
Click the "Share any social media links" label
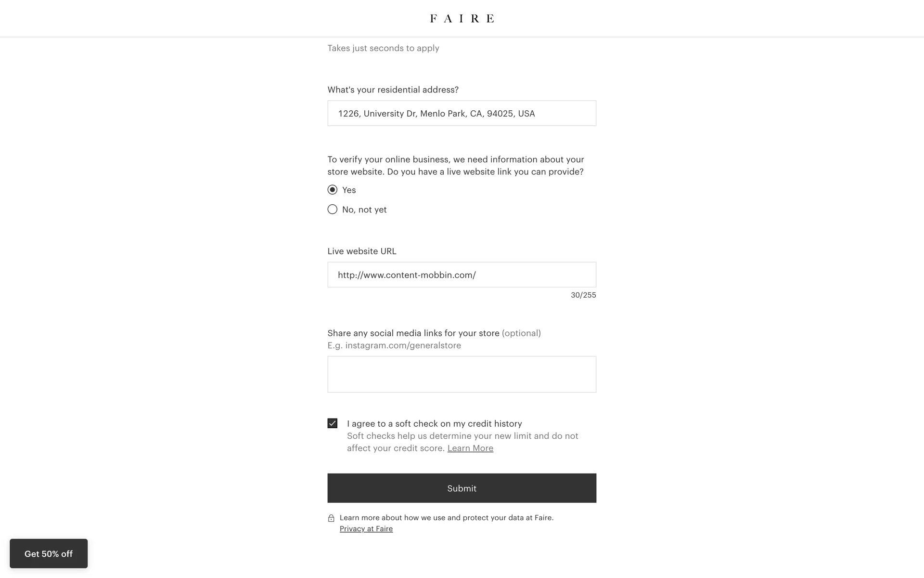point(413,333)
